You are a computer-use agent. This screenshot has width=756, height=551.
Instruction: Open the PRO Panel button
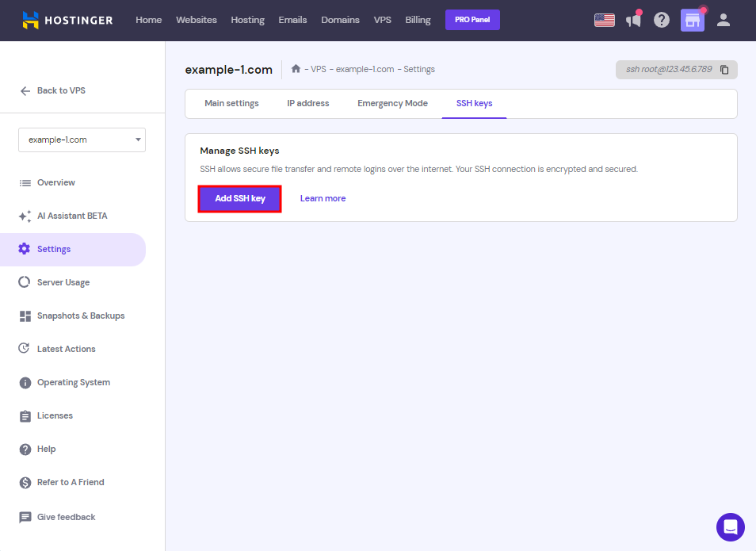[x=472, y=20]
